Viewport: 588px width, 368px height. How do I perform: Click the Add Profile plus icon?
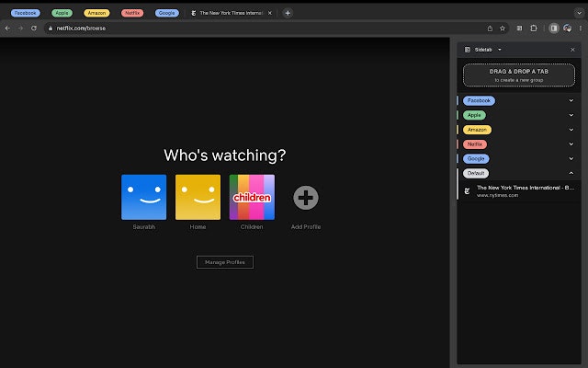pyautogui.click(x=306, y=198)
